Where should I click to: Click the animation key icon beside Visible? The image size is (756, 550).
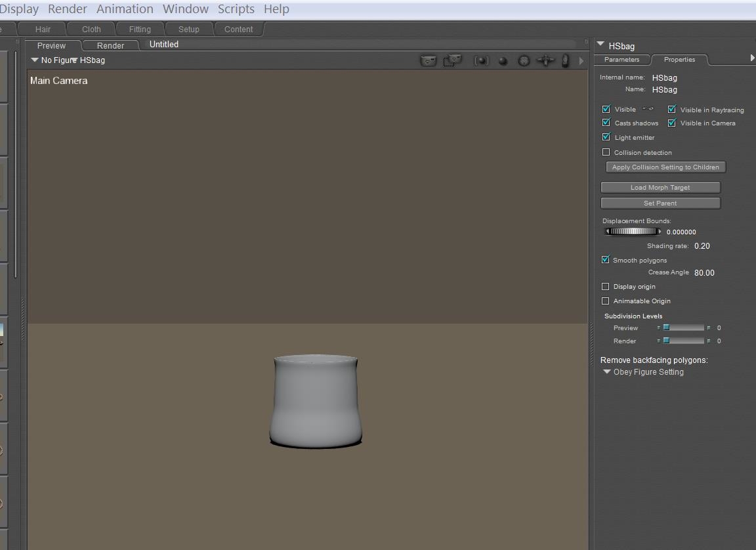648,109
